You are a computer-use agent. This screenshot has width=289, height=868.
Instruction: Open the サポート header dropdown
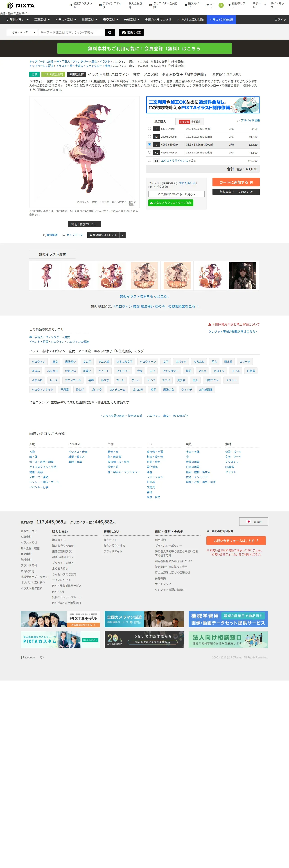259,5
